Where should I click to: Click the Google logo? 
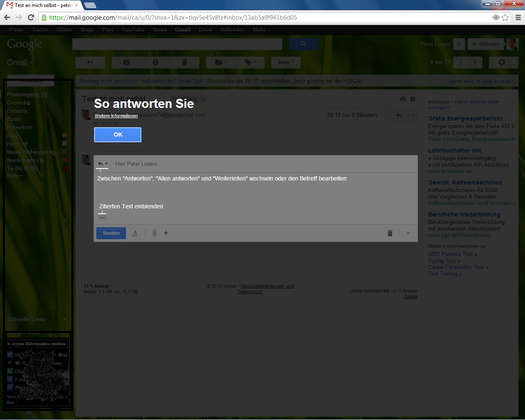pos(25,44)
